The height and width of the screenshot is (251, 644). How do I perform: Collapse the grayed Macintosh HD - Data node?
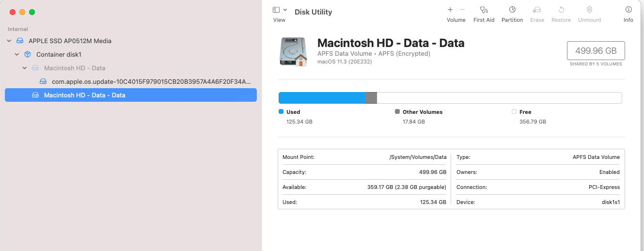click(x=25, y=68)
